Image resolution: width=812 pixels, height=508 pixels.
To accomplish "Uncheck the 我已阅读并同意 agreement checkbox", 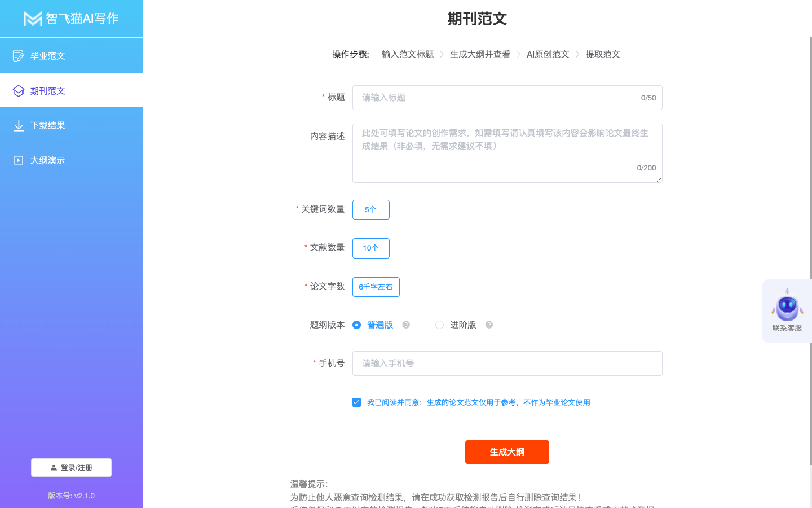I will click(x=356, y=402).
